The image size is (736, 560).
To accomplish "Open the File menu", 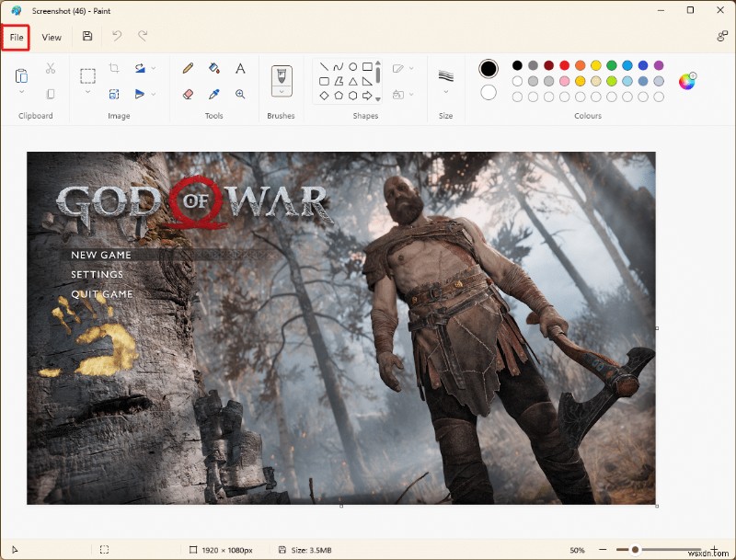I will click(16, 37).
